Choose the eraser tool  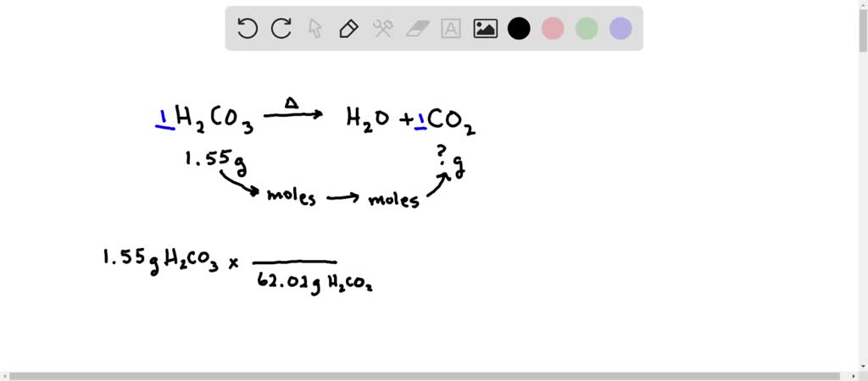pos(417,28)
